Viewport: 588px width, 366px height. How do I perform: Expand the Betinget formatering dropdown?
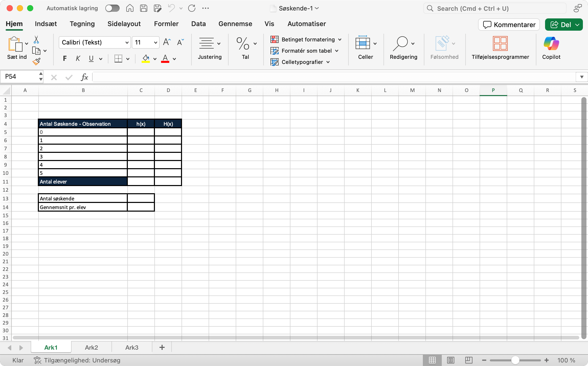tap(340, 40)
